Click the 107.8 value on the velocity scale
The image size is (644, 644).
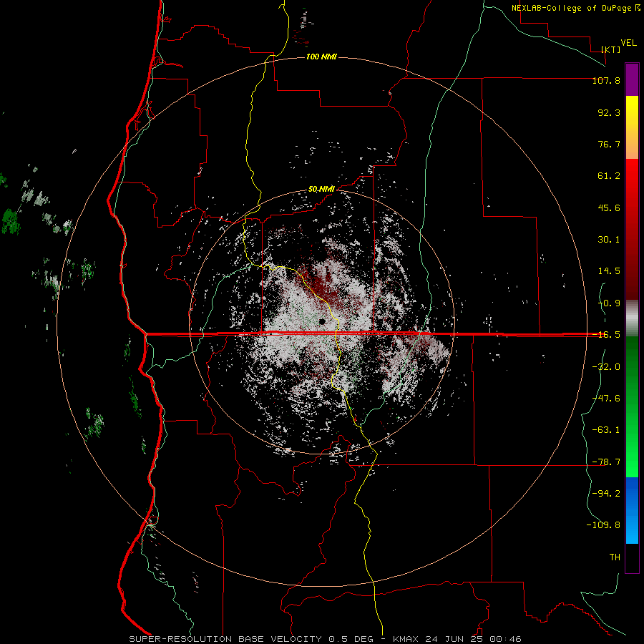point(606,80)
